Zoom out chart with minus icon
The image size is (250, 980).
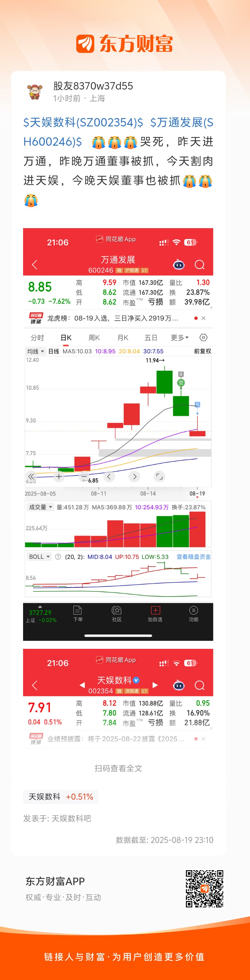(x=84, y=476)
